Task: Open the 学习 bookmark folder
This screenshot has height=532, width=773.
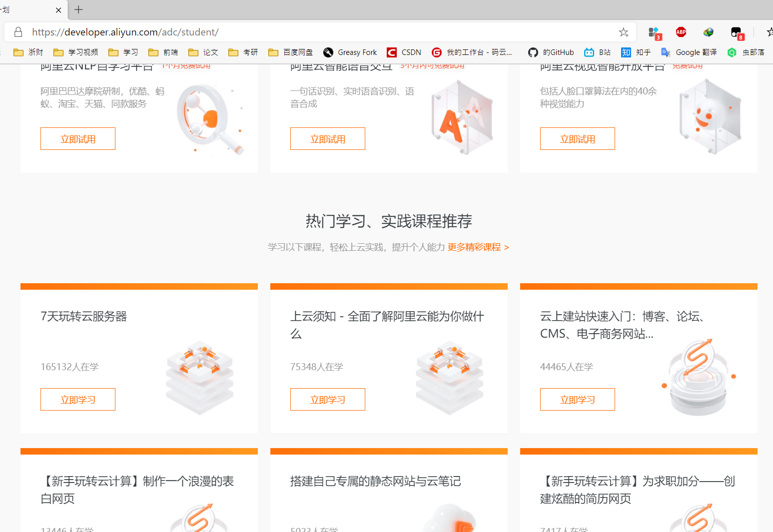Action: coord(123,52)
